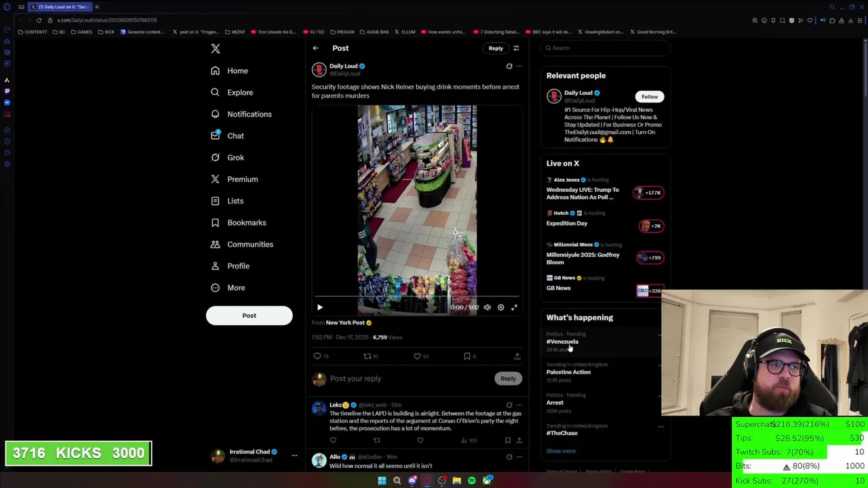Play the video
868x488 pixels.
pyautogui.click(x=320, y=308)
